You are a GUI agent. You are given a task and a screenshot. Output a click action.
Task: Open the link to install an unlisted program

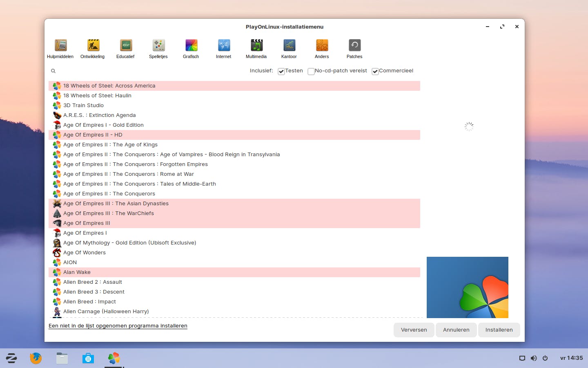tap(118, 326)
